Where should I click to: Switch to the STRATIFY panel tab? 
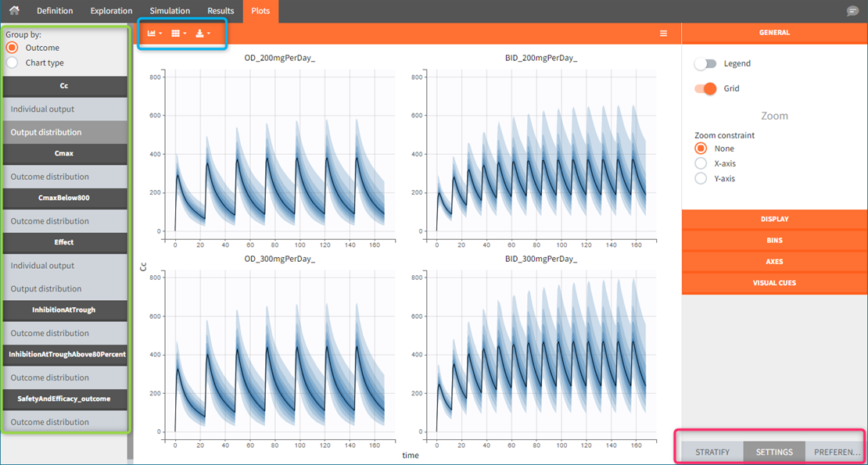(x=712, y=452)
